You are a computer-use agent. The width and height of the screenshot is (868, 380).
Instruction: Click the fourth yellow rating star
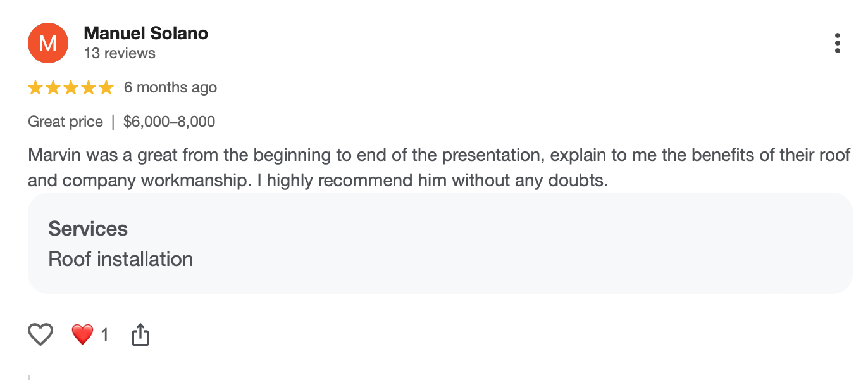click(89, 87)
